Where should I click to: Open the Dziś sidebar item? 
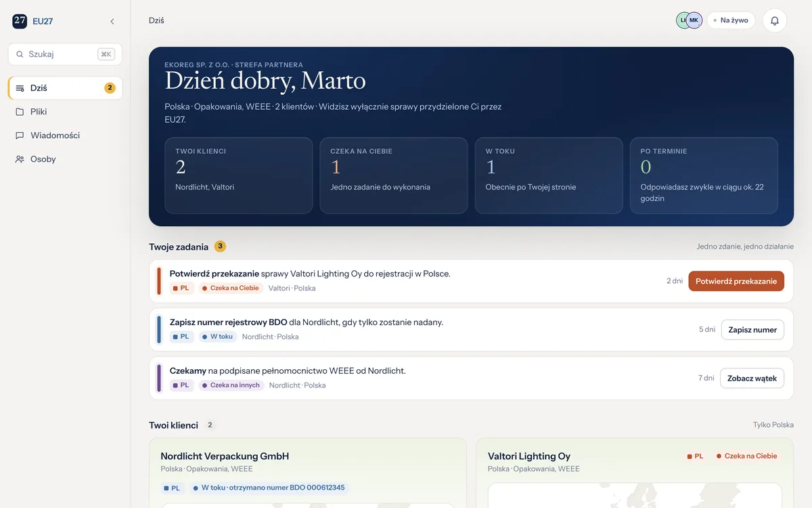65,88
